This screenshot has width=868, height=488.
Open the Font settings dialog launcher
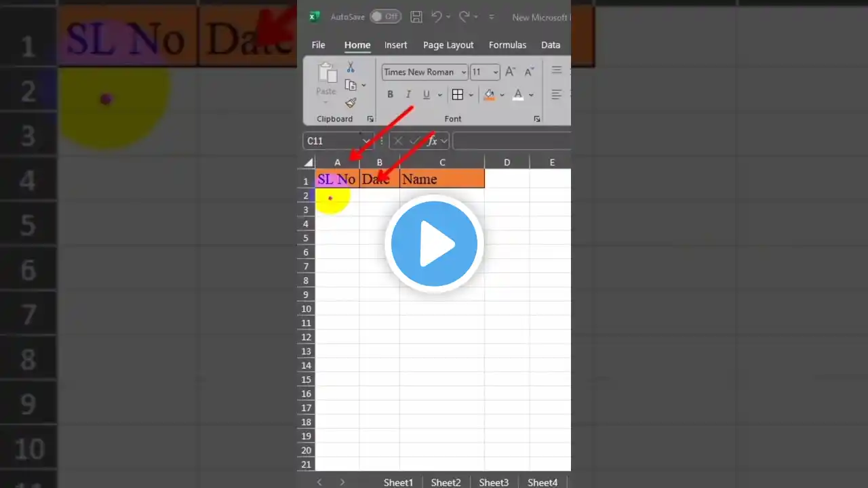pyautogui.click(x=537, y=119)
